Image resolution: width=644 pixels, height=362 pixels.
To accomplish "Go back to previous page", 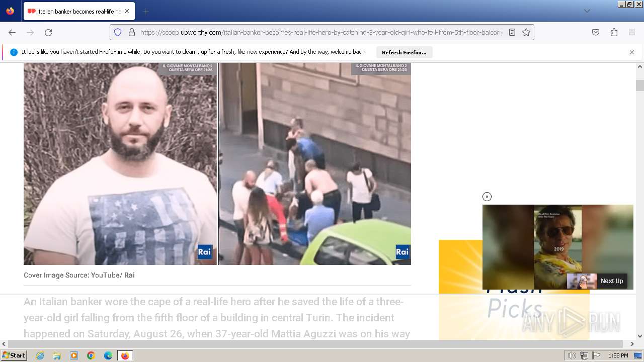I will click(x=12, y=32).
